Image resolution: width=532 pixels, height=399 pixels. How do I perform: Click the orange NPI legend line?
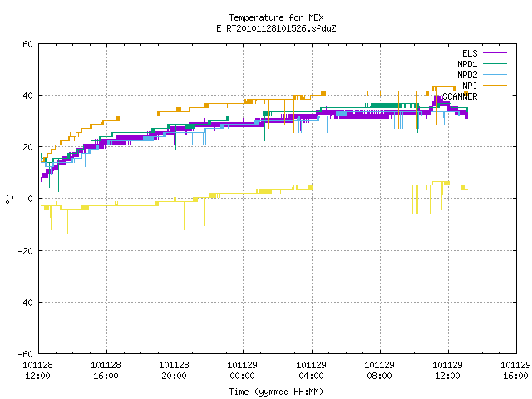click(x=495, y=85)
